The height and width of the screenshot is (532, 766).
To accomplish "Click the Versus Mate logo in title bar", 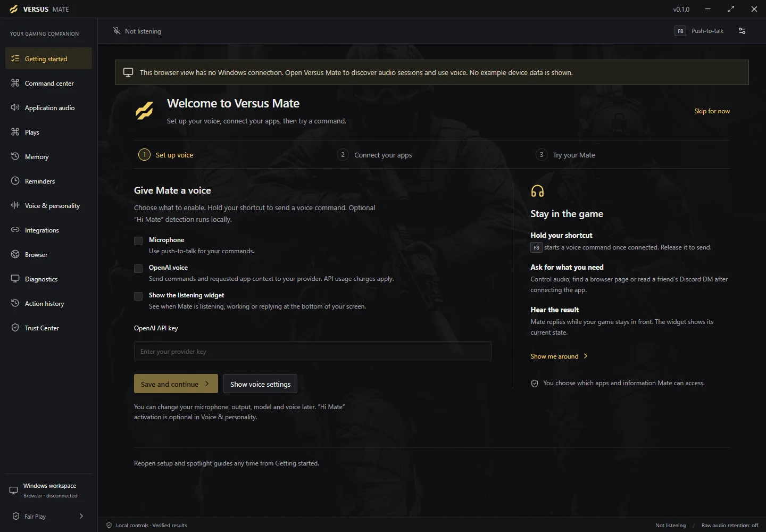I will pos(13,9).
